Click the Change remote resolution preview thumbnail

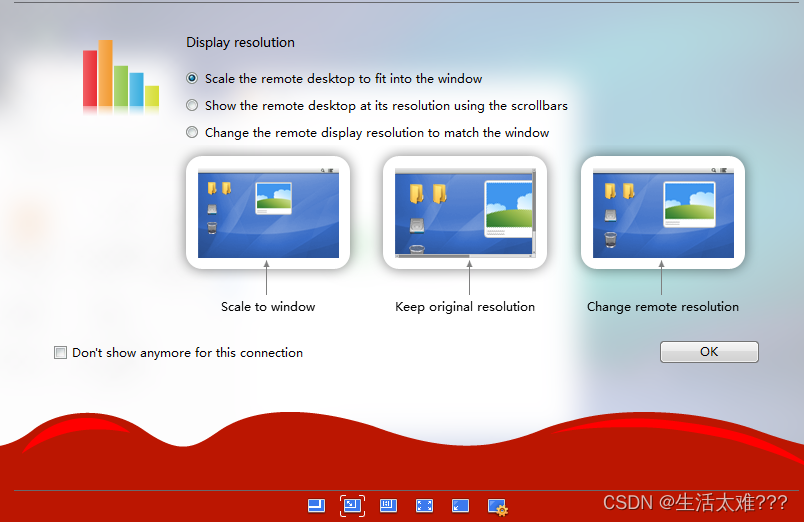click(663, 213)
